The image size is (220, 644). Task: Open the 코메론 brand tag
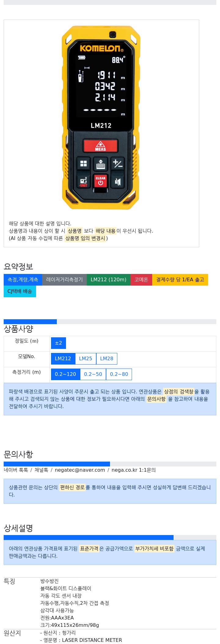141,280
